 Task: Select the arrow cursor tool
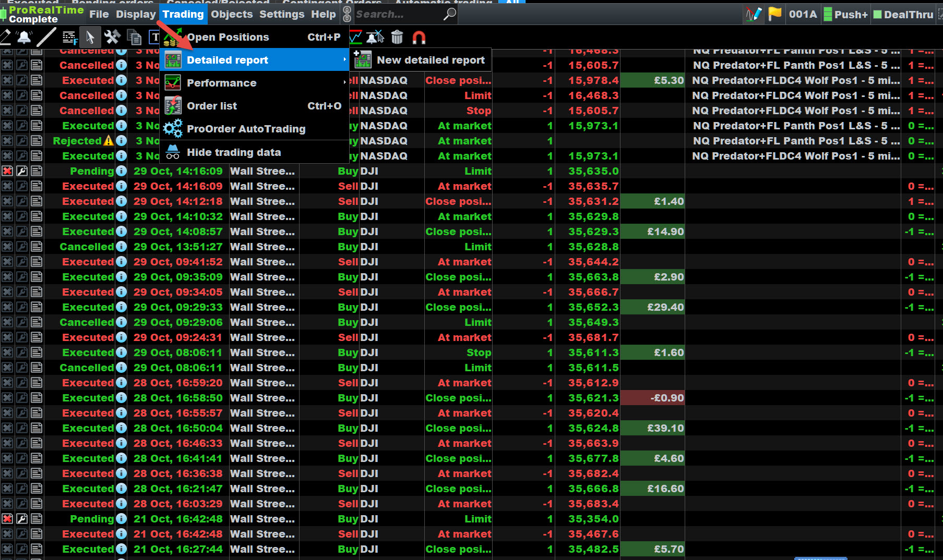(90, 37)
